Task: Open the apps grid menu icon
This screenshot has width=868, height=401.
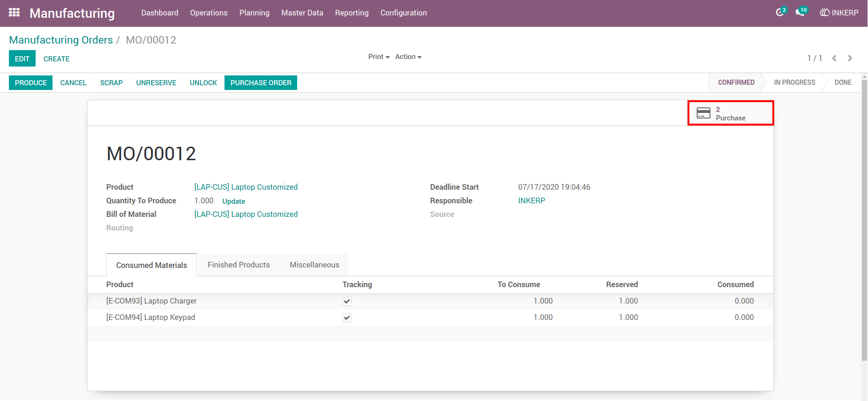Action: [14, 13]
